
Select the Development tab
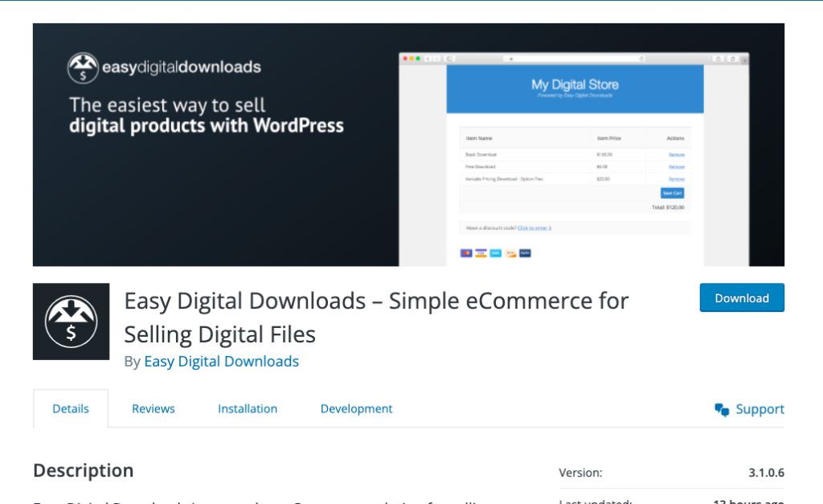click(x=356, y=408)
